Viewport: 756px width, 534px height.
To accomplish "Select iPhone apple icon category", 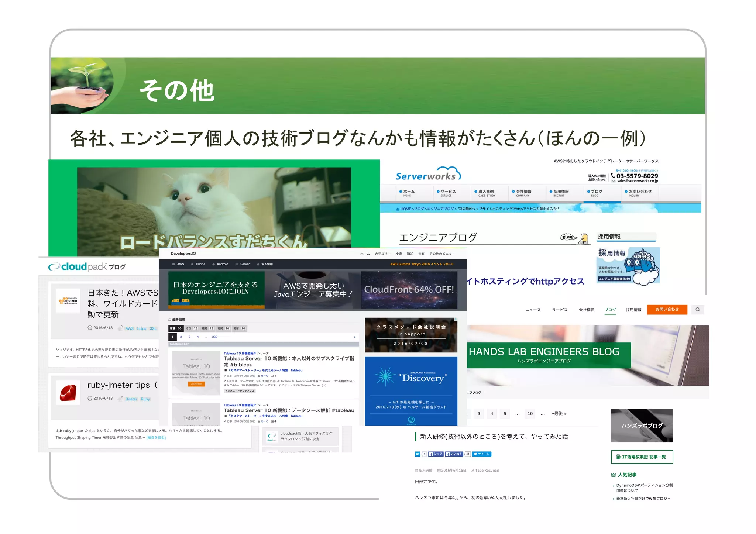I will pos(198,264).
